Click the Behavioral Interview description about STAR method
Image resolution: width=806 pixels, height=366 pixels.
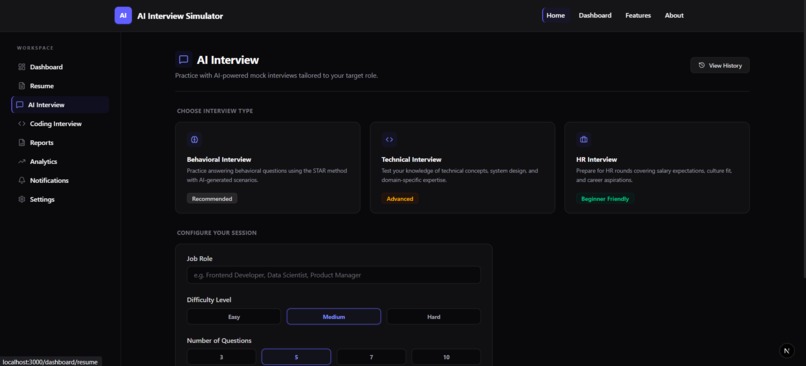267,175
